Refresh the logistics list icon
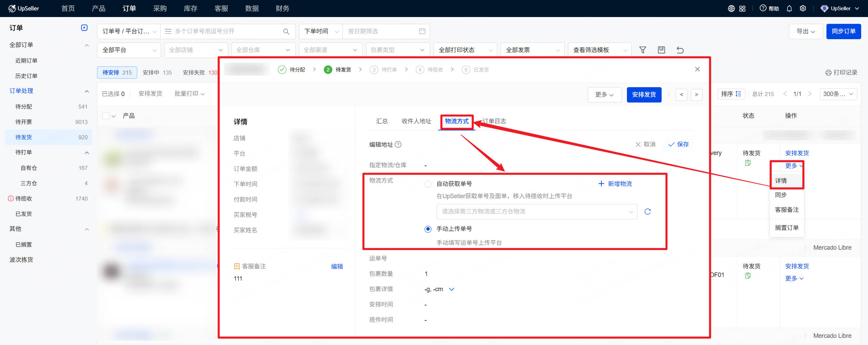 pyautogui.click(x=647, y=211)
